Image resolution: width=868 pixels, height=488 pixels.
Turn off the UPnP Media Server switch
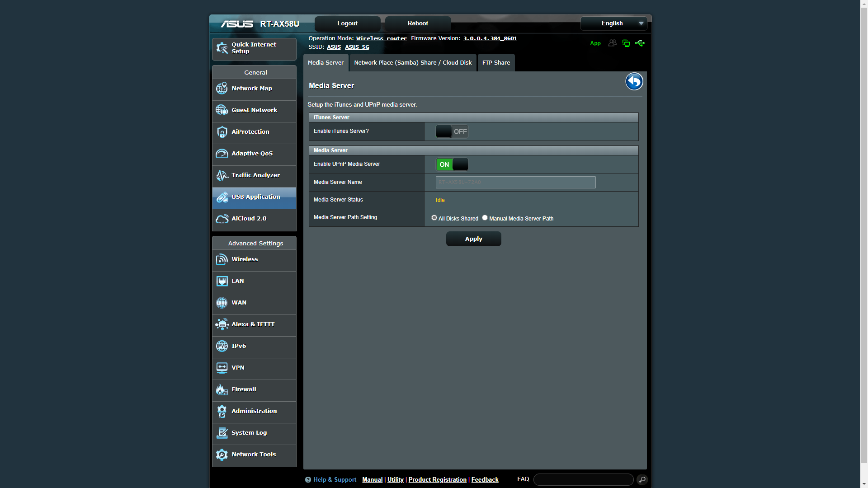tap(452, 164)
